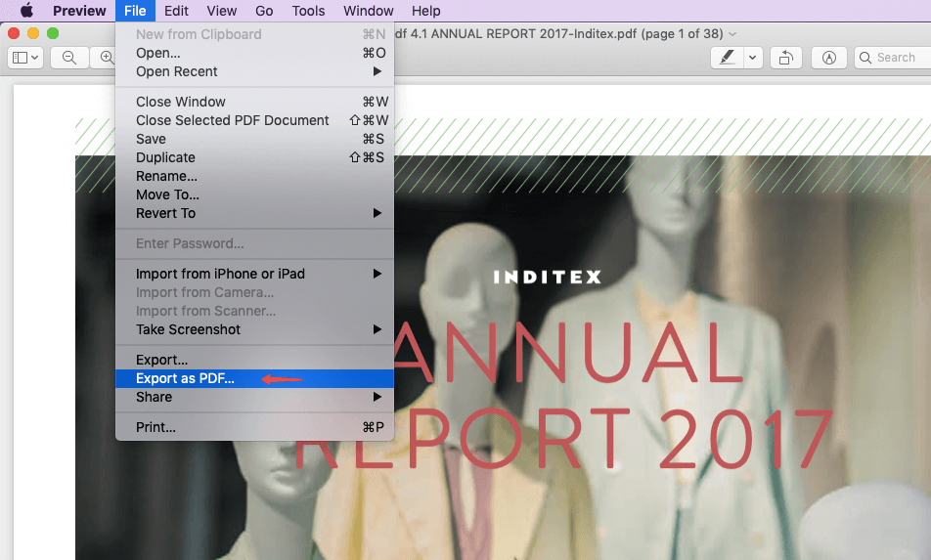Image resolution: width=931 pixels, height=560 pixels.
Task: Expand the Revert To submenu
Action: [x=377, y=213]
